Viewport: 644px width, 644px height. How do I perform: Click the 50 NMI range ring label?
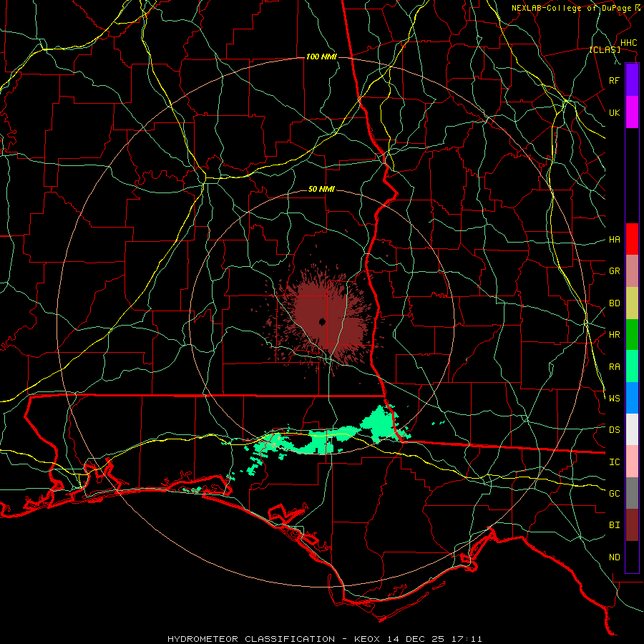coord(321,190)
